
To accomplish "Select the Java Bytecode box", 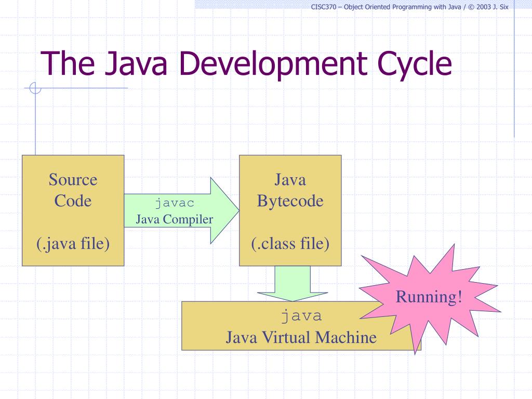I will 290,210.
